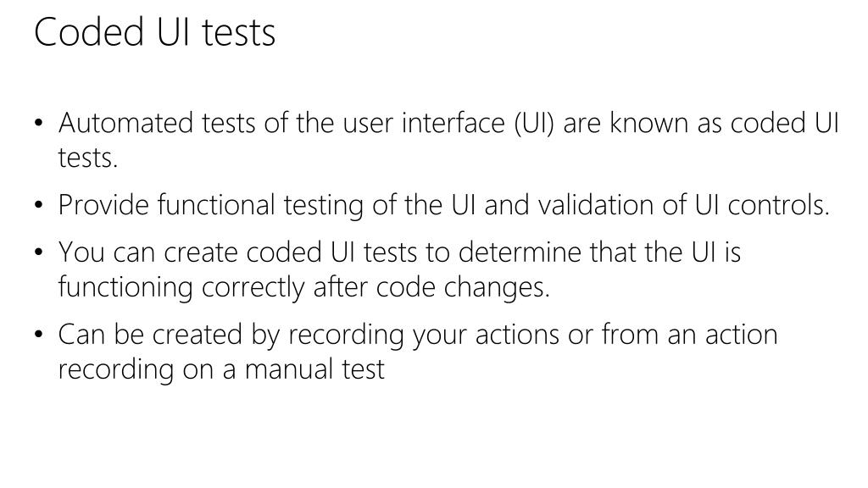
Task: Click the 'Automated tests of the user interface' line
Action: (448, 123)
